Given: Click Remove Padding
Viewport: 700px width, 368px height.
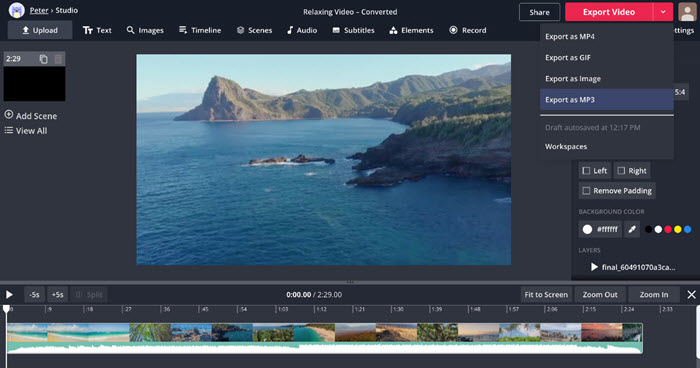Looking at the screenshot, I should point(617,191).
